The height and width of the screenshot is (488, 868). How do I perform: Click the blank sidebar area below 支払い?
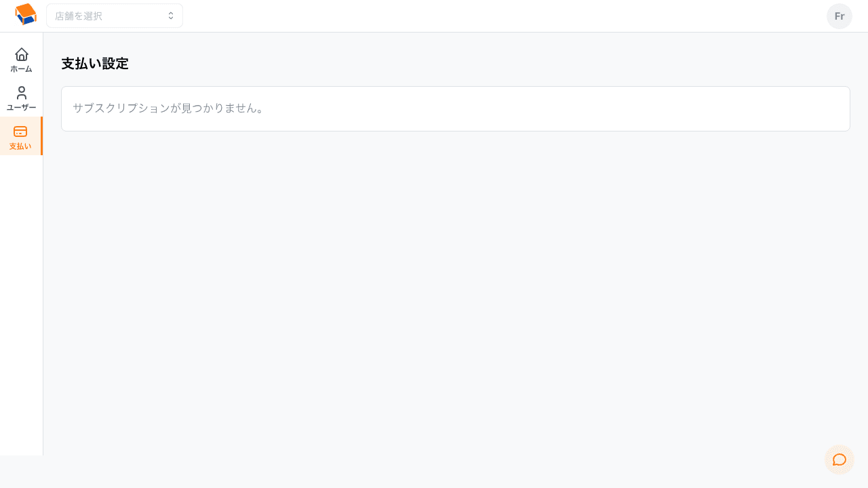pyautogui.click(x=22, y=305)
